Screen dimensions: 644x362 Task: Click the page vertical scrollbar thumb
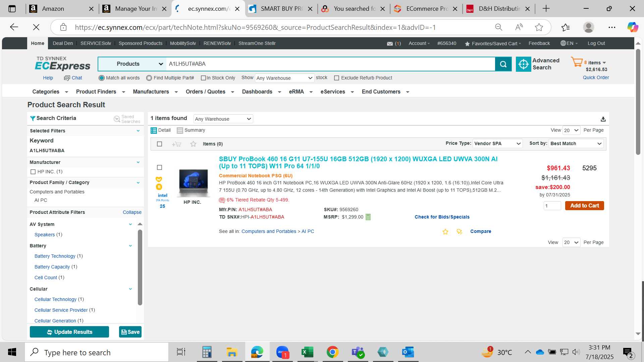[638, 102]
